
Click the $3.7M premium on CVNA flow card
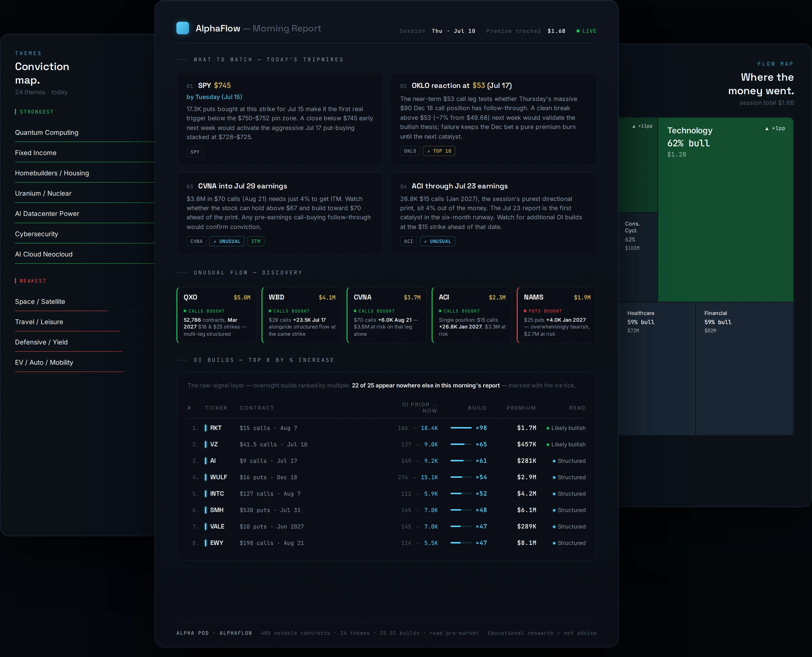point(412,298)
